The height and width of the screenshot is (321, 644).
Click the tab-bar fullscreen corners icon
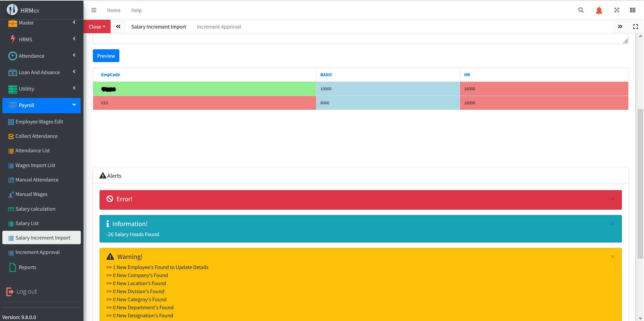point(635,26)
